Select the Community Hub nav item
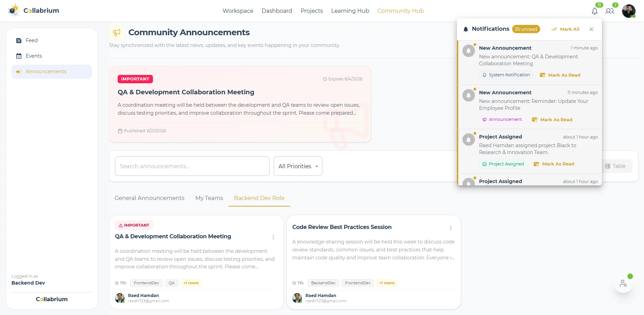Screen dimensions: 644x315 coord(400,11)
